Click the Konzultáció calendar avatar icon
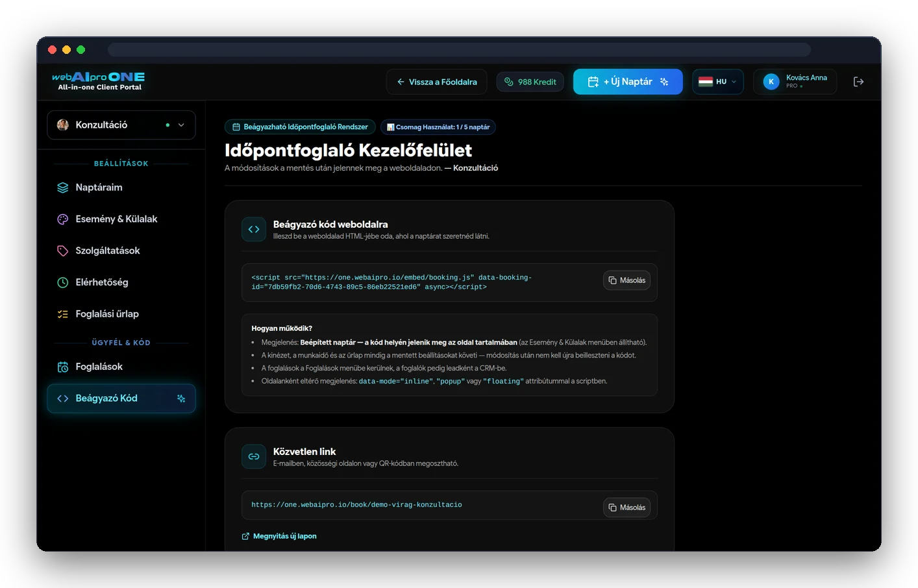 click(x=63, y=125)
